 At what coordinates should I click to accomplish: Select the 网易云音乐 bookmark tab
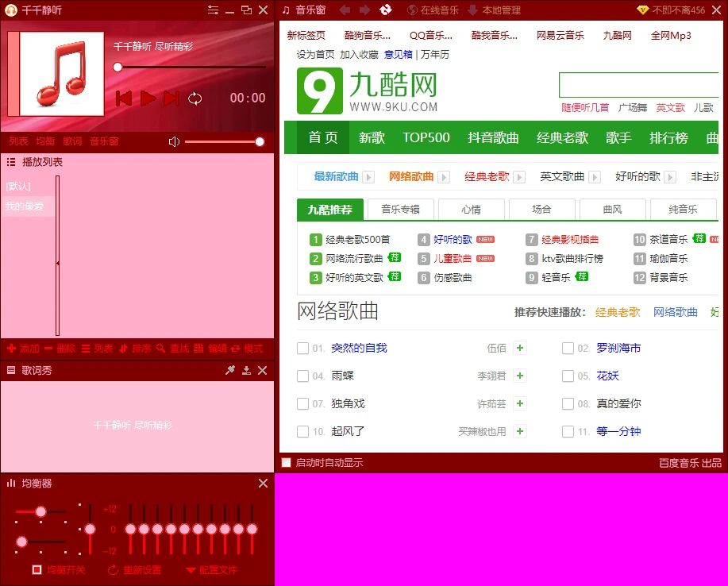(x=560, y=35)
